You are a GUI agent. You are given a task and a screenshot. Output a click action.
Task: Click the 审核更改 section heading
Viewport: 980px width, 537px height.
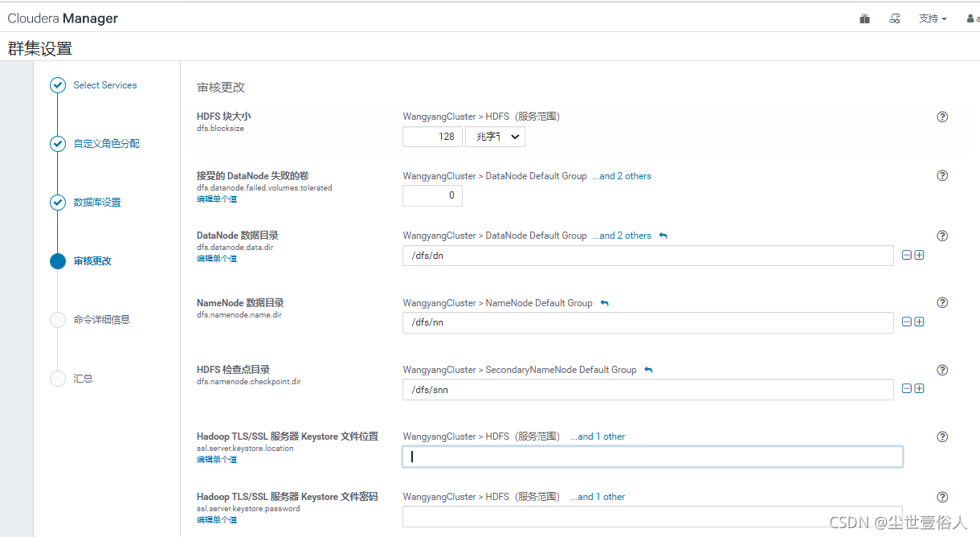coord(221,87)
